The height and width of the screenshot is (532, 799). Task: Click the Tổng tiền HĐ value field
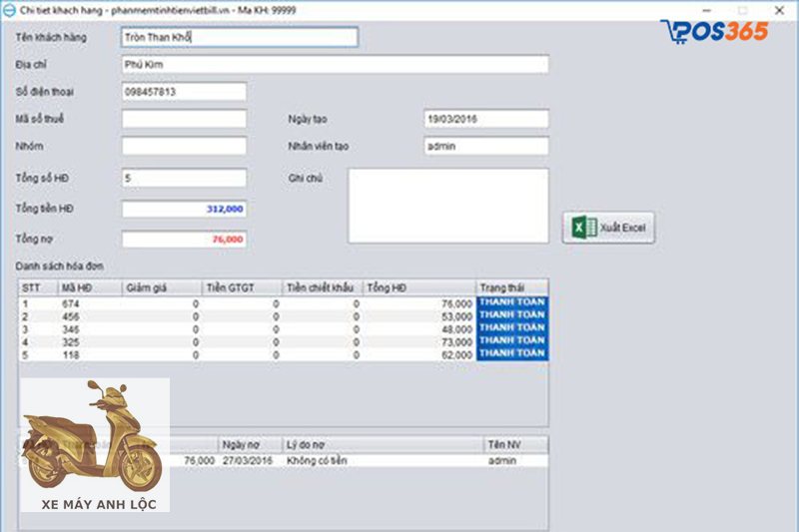pyautogui.click(x=184, y=210)
